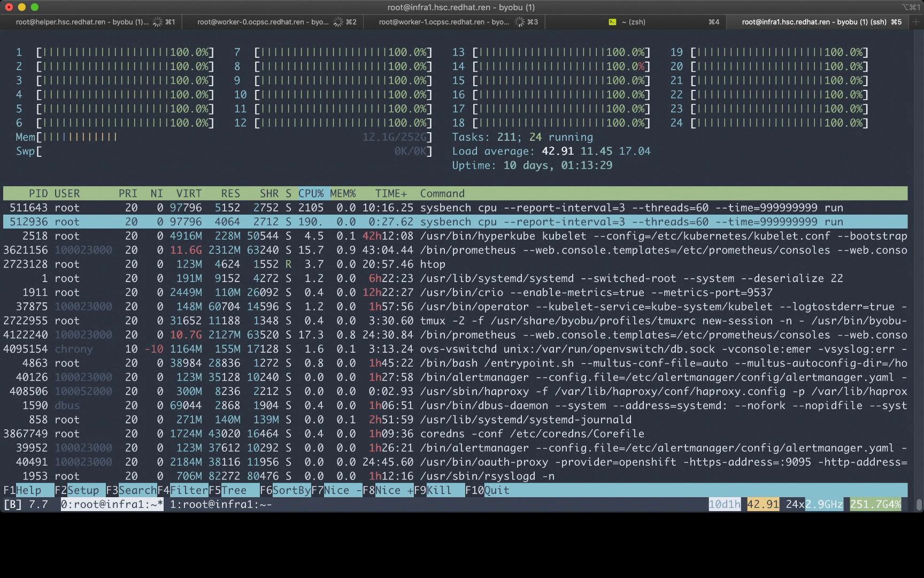Select the alertmanager process row PID 39952
The height and width of the screenshot is (578, 924).
455,448
